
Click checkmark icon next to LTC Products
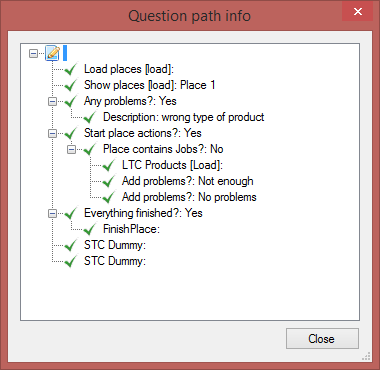click(109, 165)
